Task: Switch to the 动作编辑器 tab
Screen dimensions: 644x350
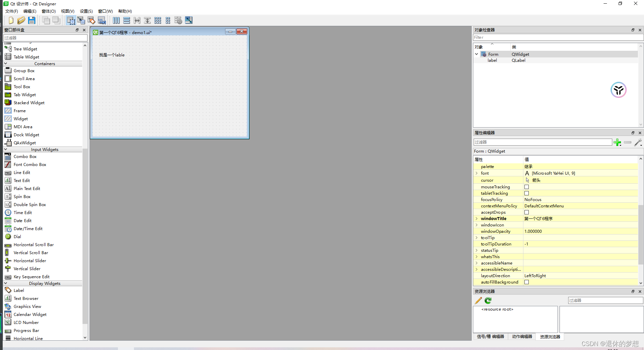Action: 522,337
